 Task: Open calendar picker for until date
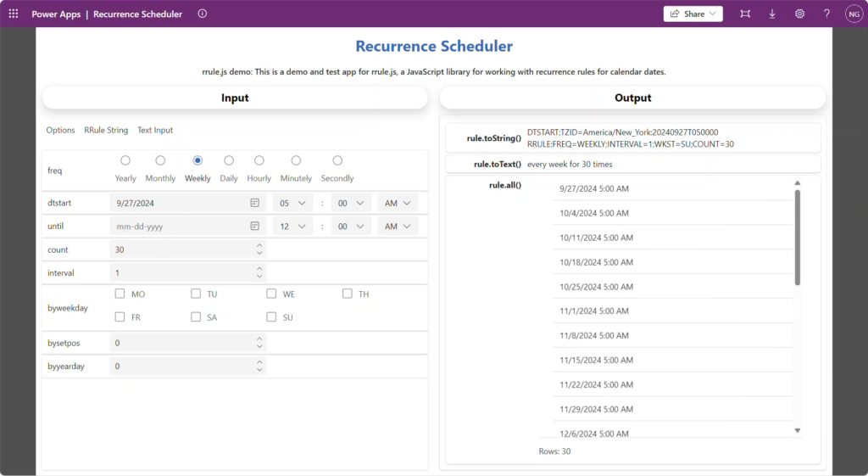(254, 226)
